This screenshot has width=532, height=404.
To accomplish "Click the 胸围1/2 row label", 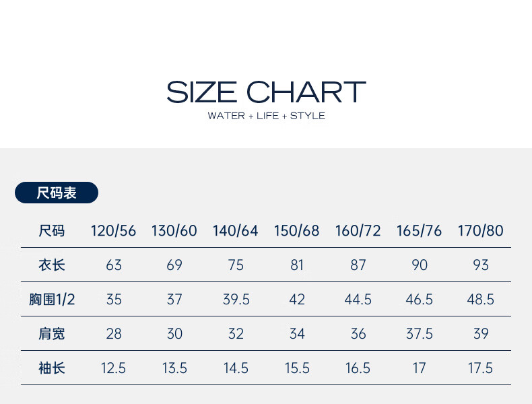I will click(52, 299).
